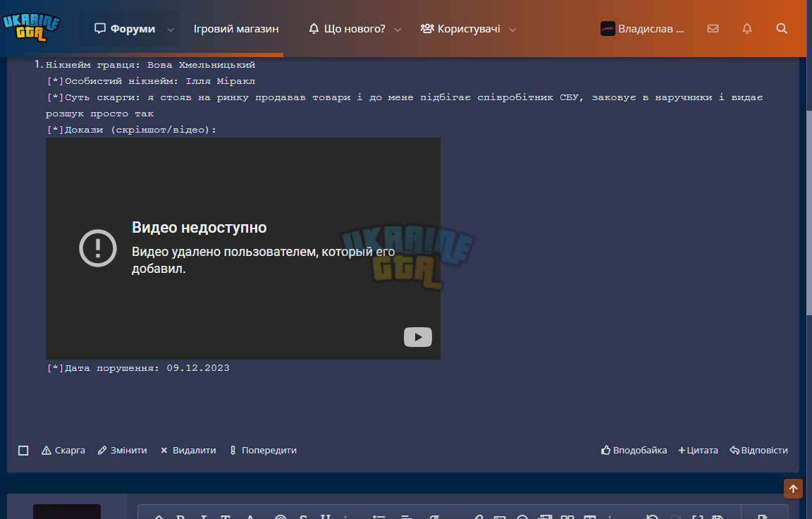Tick the post selection checkbox
Screen dimensions: 812x519
click(23, 451)
